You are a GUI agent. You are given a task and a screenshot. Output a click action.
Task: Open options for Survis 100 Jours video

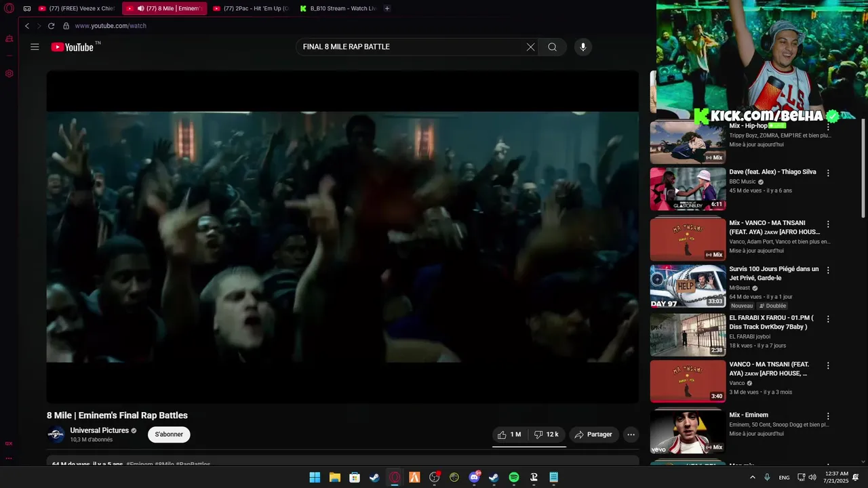(x=828, y=270)
